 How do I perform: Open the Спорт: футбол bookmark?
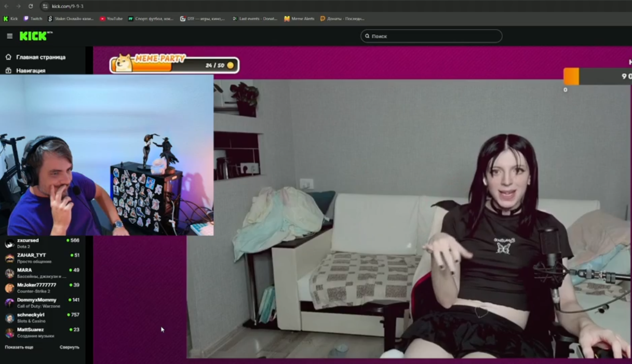151,19
